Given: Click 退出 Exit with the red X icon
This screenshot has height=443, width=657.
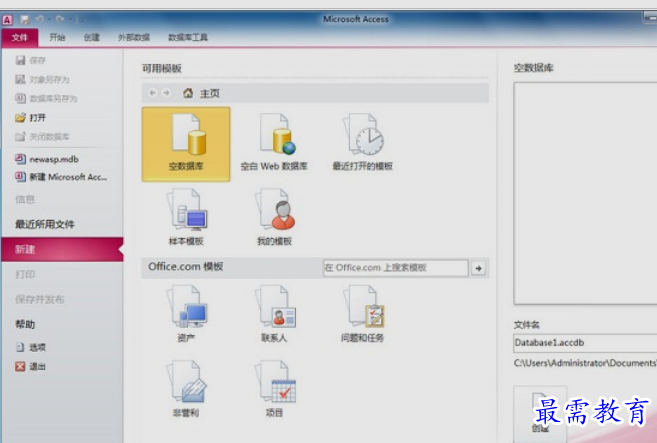Looking at the screenshot, I should 31,367.
